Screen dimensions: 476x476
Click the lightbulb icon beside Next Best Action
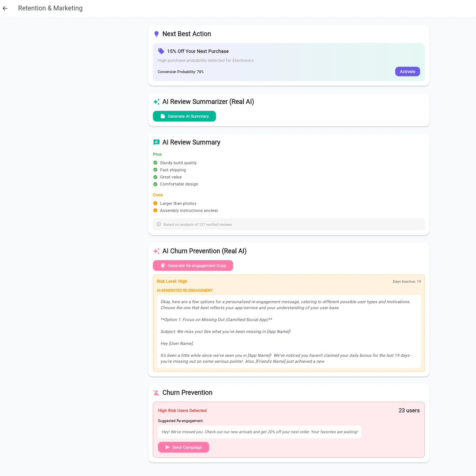pos(157,34)
